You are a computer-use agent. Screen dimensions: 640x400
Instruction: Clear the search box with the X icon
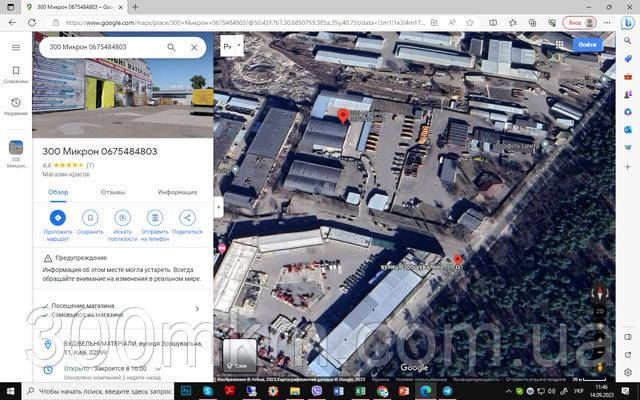[194, 47]
